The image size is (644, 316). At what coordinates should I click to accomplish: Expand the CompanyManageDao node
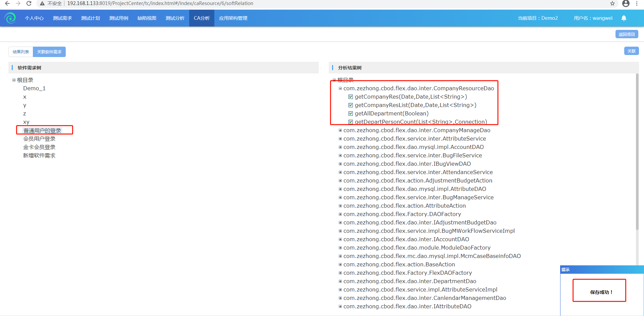340,130
